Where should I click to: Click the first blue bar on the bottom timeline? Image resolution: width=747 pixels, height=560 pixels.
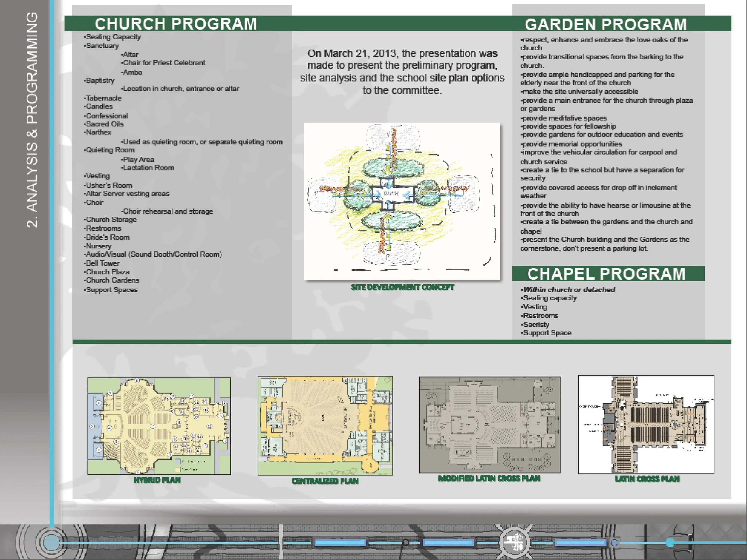[340, 543]
